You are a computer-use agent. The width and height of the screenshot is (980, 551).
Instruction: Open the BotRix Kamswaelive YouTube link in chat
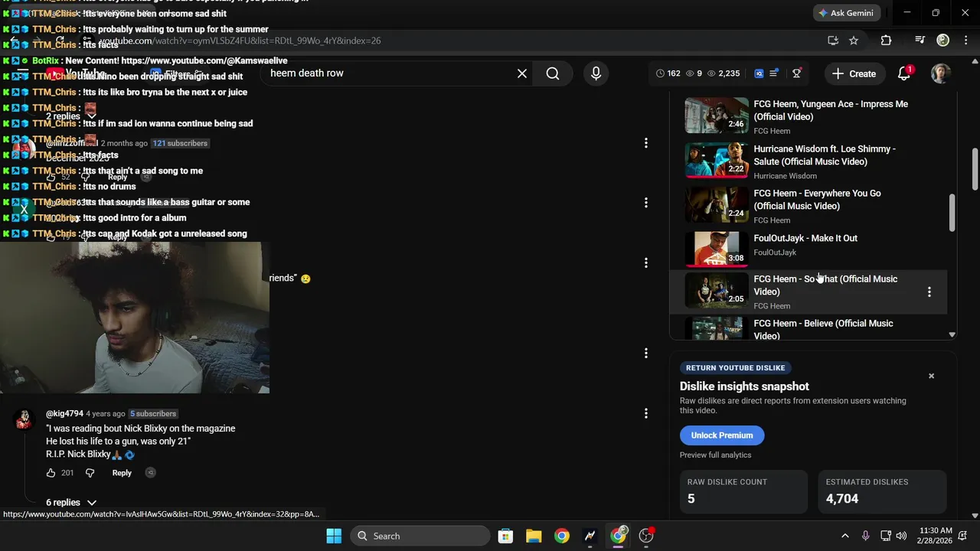click(204, 60)
